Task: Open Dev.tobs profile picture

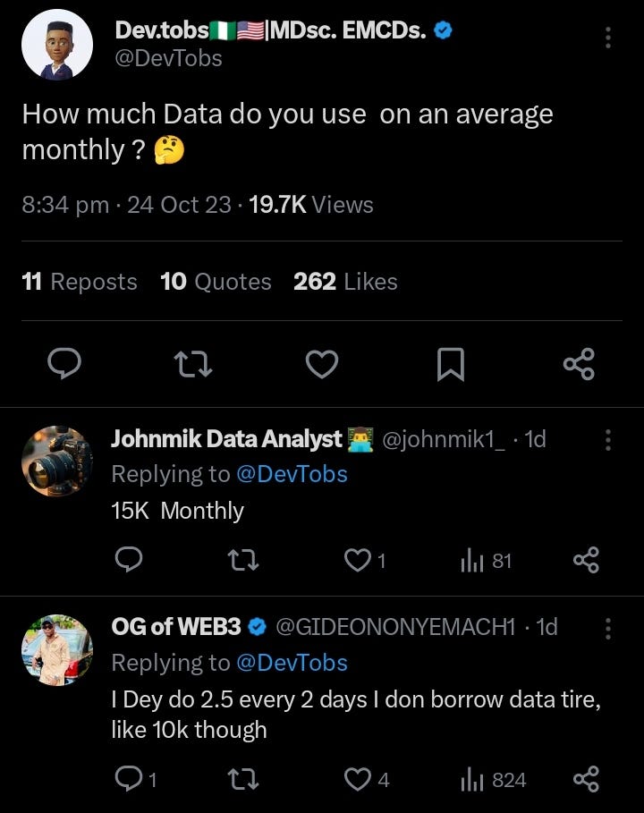Action: pyautogui.click(x=57, y=45)
